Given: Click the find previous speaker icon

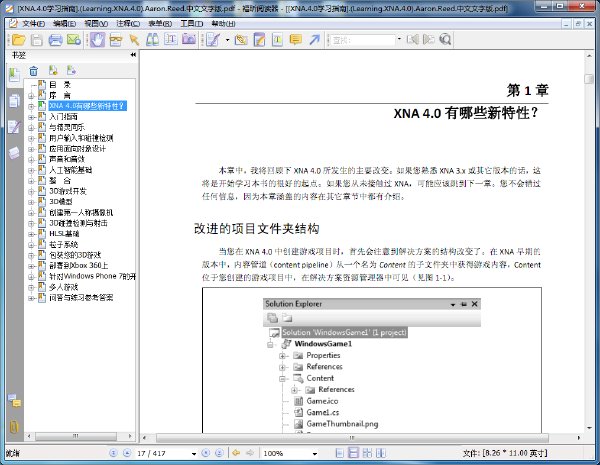Looking at the screenshot, I should (x=412, y=39).
